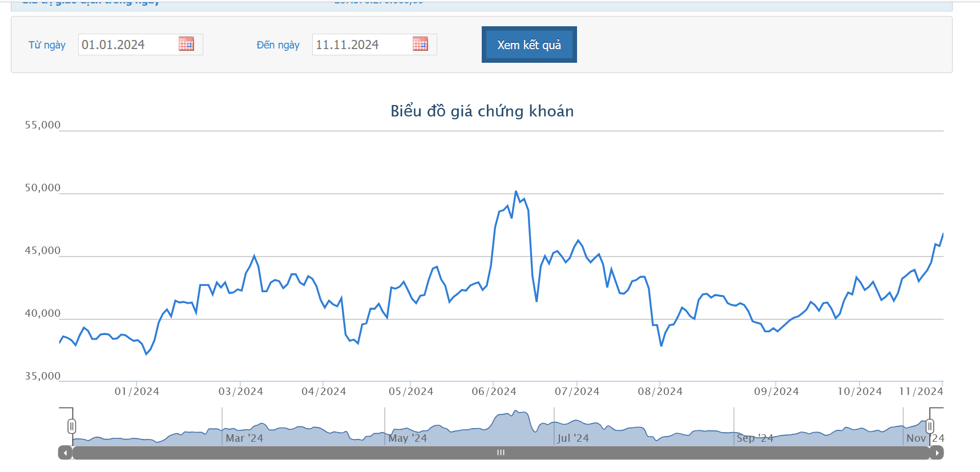Click the end date field showing 11.11.2024
This screenshot has height=472, width=980.
coord(374,45)
